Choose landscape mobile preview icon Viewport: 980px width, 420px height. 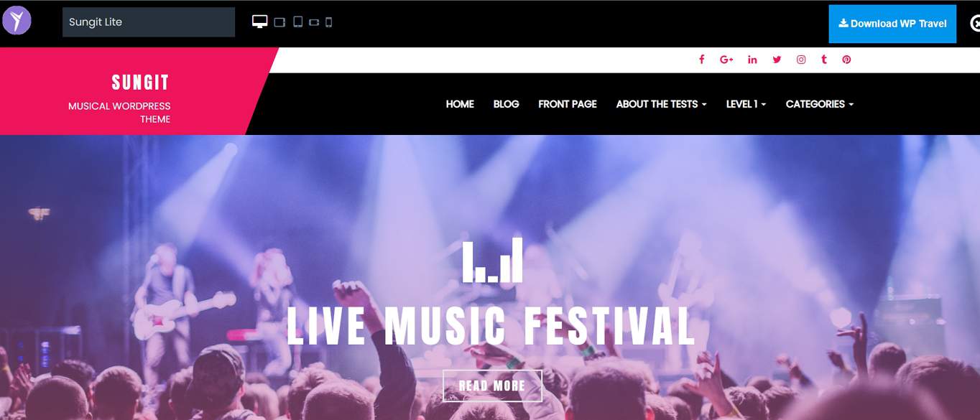point(314,23)
